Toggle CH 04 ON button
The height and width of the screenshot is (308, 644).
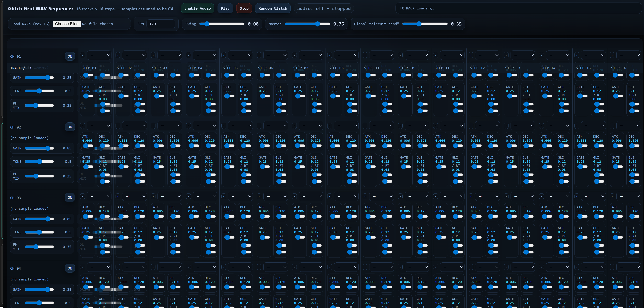pyautogui.click(x=70, y=268)
